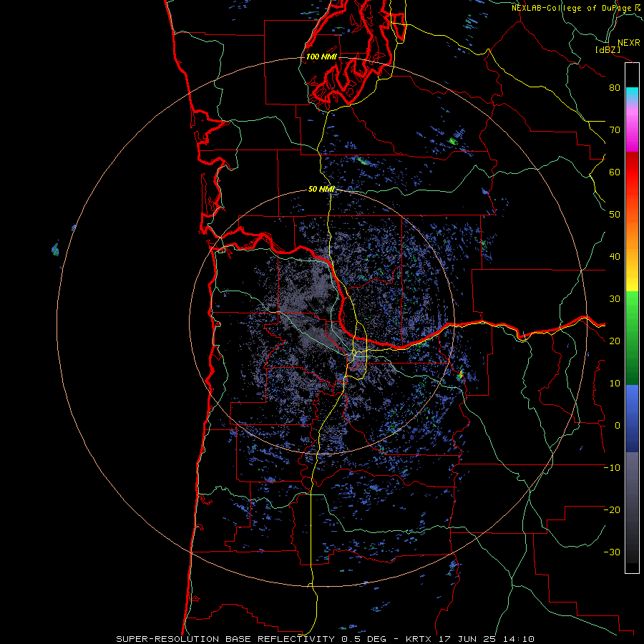644x644 pixels.
Task: Click the 50 NMI range ring label
Action: pos(321,190)
